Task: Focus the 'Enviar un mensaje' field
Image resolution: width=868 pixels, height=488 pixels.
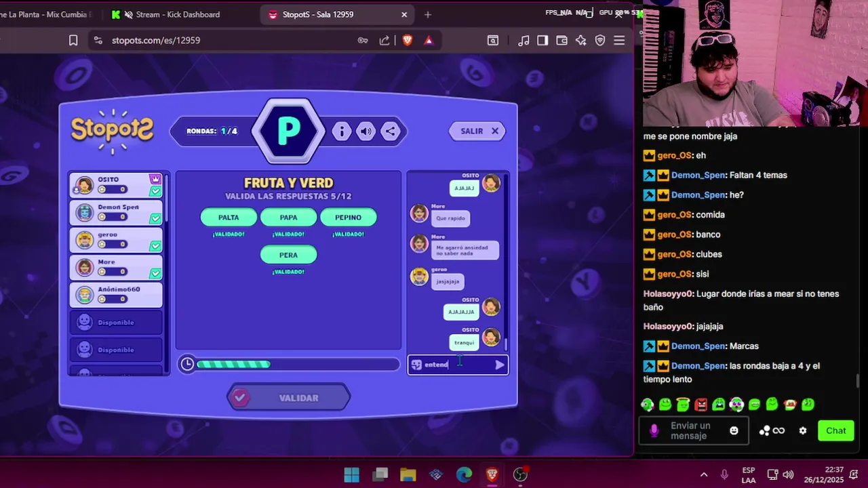Action: [694, 430]
